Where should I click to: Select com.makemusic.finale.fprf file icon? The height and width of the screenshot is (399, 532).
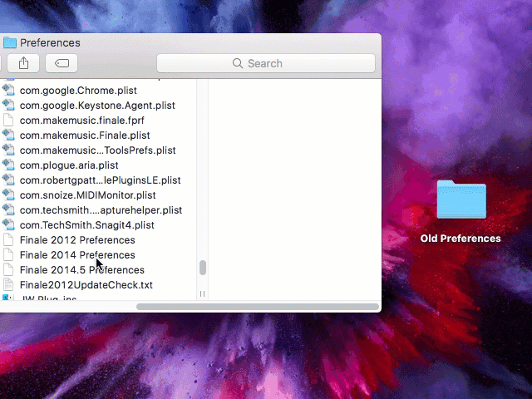pyautogui.click(x=9, y=121)
